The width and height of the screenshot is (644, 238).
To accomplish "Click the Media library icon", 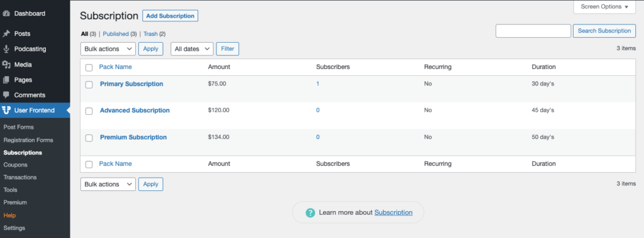I will point(6,65).
